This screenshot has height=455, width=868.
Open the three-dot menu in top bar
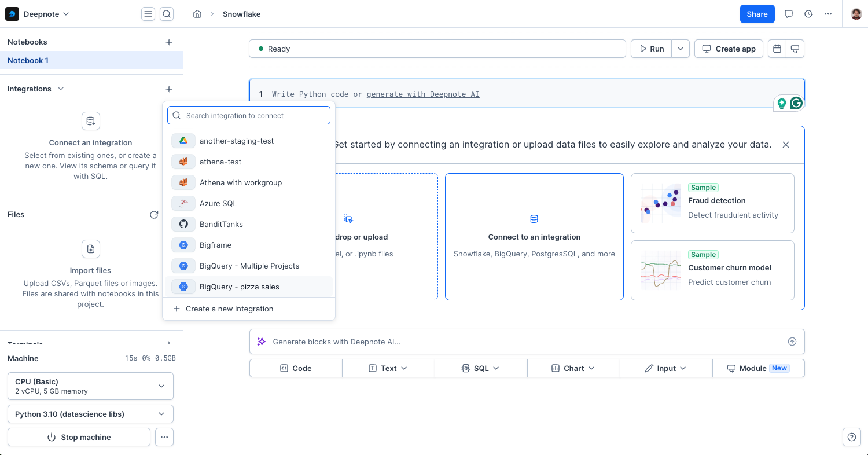point(828,14)
